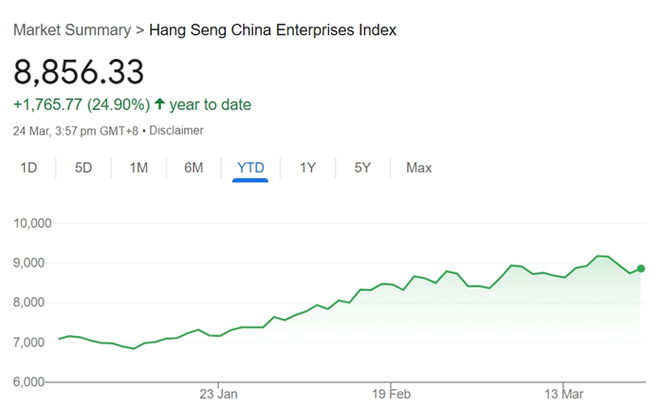Open the Disclaimer link

(x=177, y=130)
